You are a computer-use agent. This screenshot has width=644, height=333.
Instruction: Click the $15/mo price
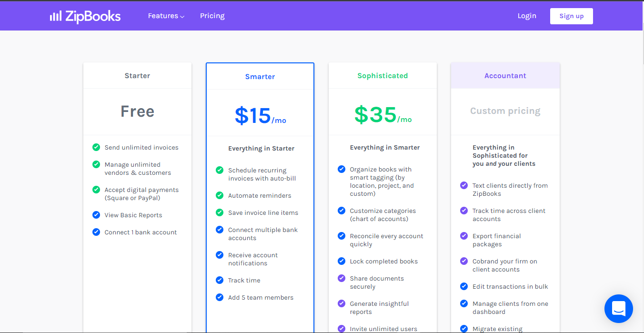coord(260,115)
